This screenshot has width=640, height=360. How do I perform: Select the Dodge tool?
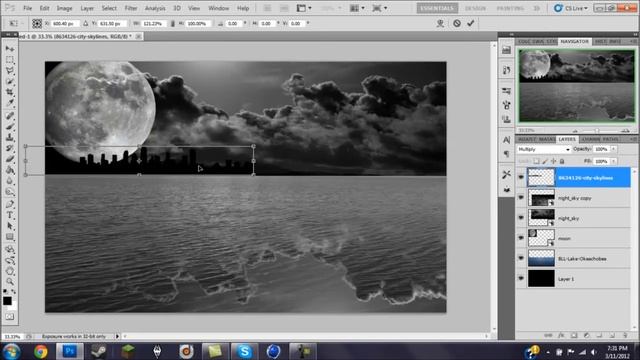(x=10, y=192)
